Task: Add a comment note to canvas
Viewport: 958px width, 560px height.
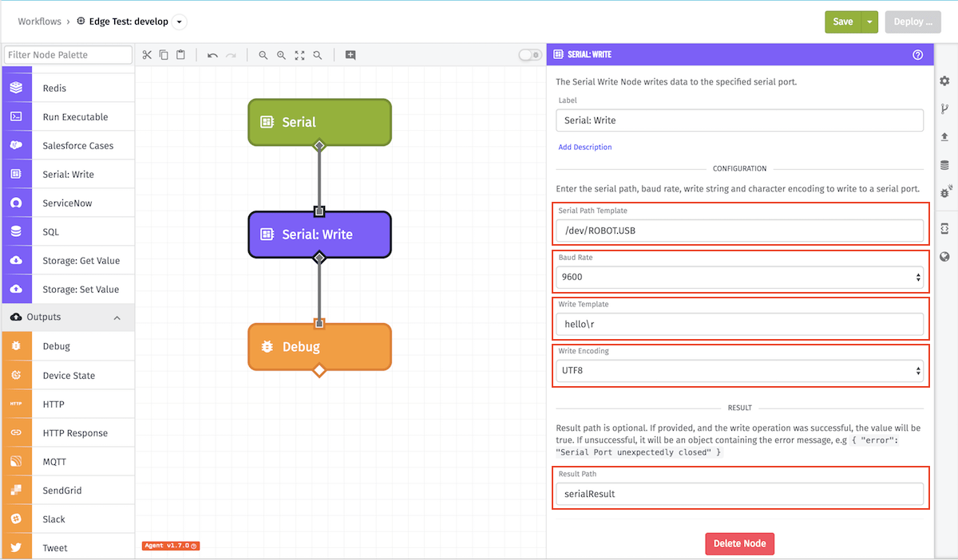Action: (350, 55)
